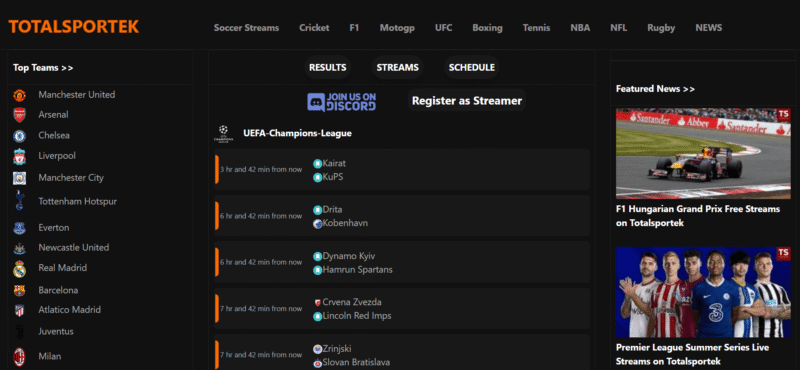Open F1 Hungarian Grand Prix thumbnail
The image size is (800, 370).
point(703,154)
